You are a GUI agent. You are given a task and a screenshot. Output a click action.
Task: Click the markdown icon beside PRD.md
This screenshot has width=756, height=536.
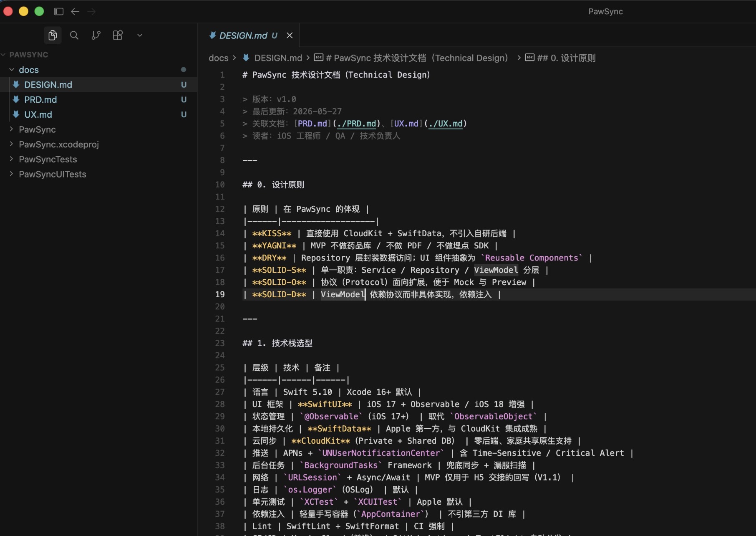click(x=16, y=99)
